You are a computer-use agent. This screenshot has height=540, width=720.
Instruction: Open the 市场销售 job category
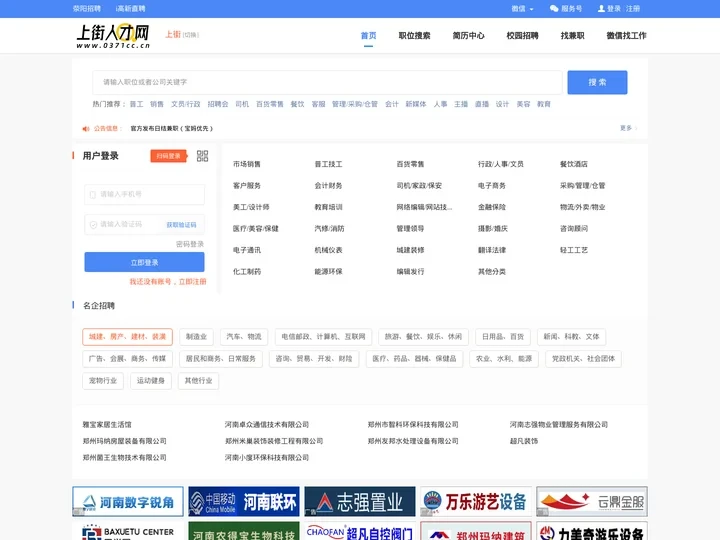[247, 164]
